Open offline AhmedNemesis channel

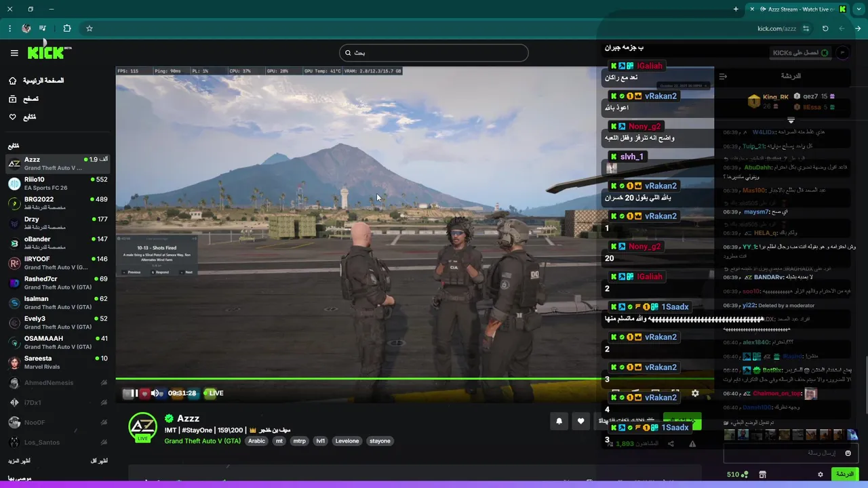pyautogui.click(x=58, y=383)
